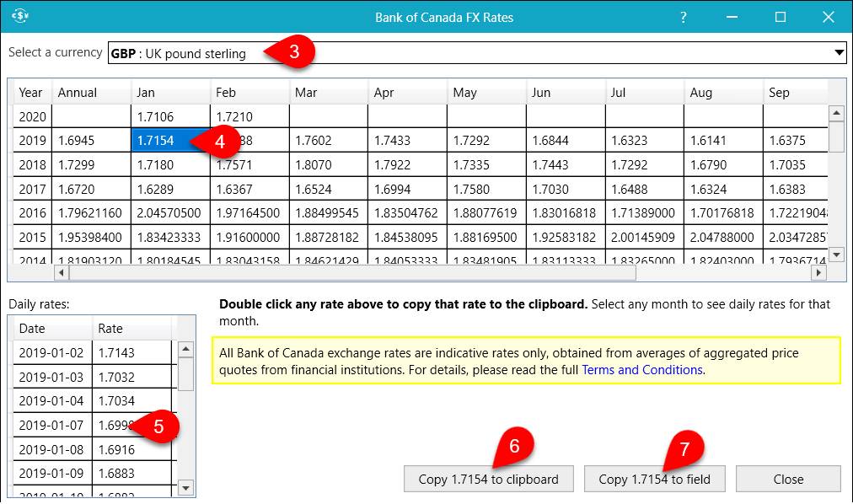The width and height of the screenshot is (853, 504).
Task: Select the 2019 Sep rate 1.6375
Action: [796, 140]
